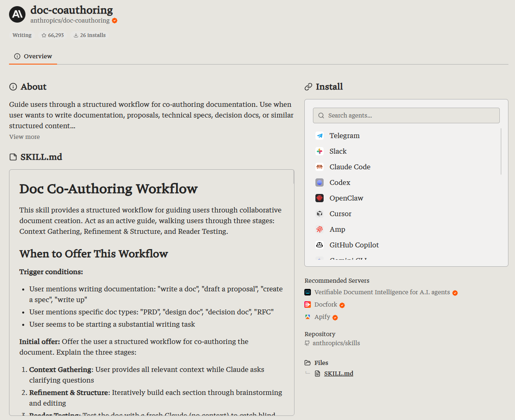This screenshot has width=515, height=420.
Task: Click the Trigger conditions: text
Action: [51, 272]
